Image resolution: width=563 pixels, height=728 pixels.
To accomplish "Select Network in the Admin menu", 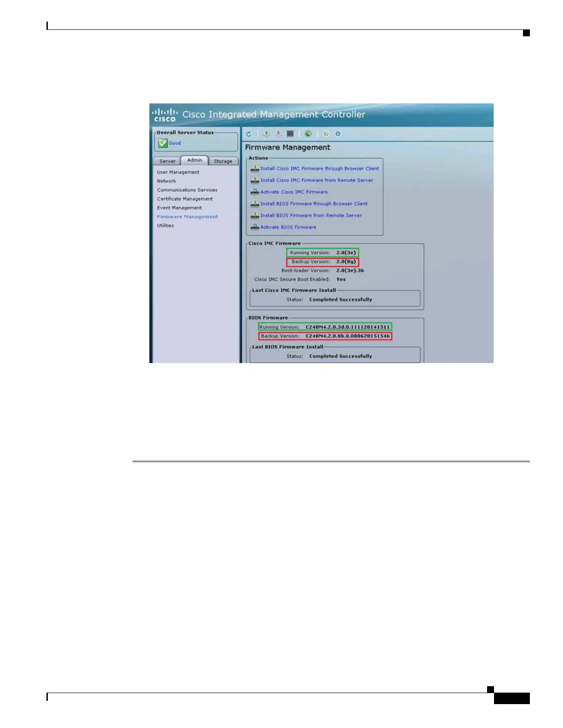I will click(x=167, y=181).
